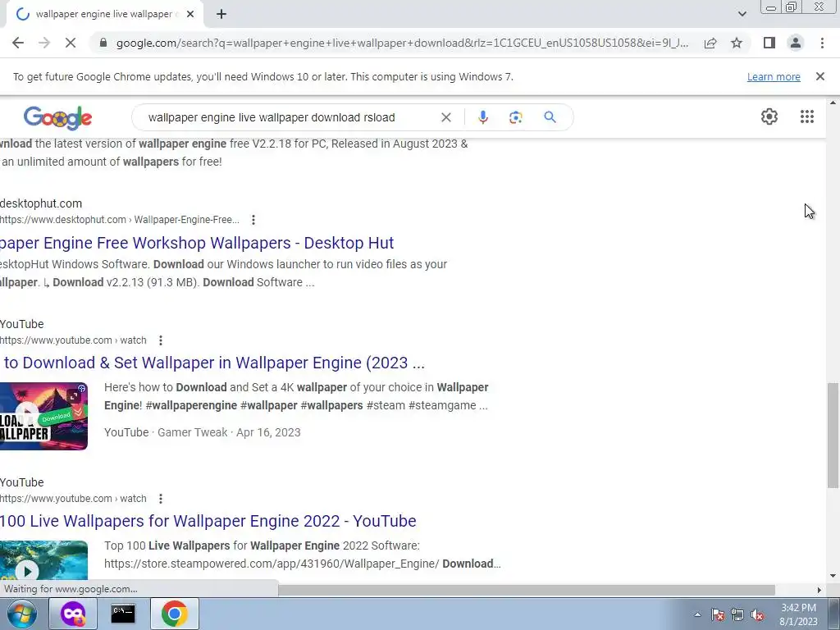840x630 pixels.
Task: Click the scroll-right arrow at bottom
Action: pyautogui.click(x=819, y=590)
